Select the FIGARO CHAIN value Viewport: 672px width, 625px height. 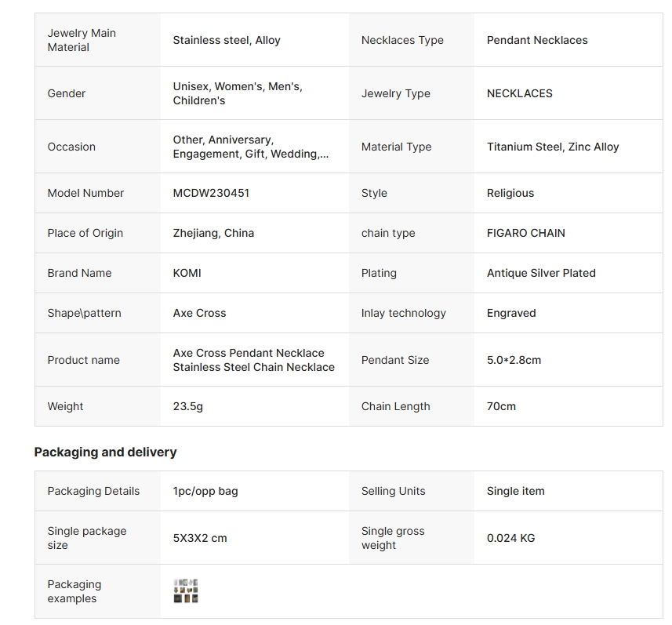(x=526, y=233)
